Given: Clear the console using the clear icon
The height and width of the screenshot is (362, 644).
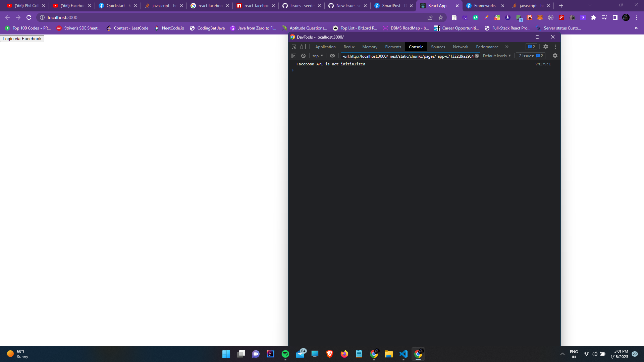Looking at the screenshot, I should 303,56.
